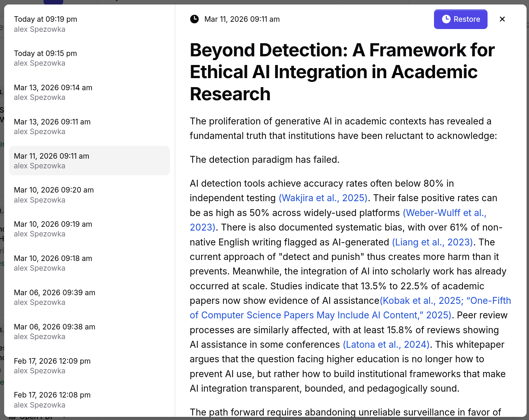Click the clock icon beside the Mar 11 timestamp

coord(194,19)
